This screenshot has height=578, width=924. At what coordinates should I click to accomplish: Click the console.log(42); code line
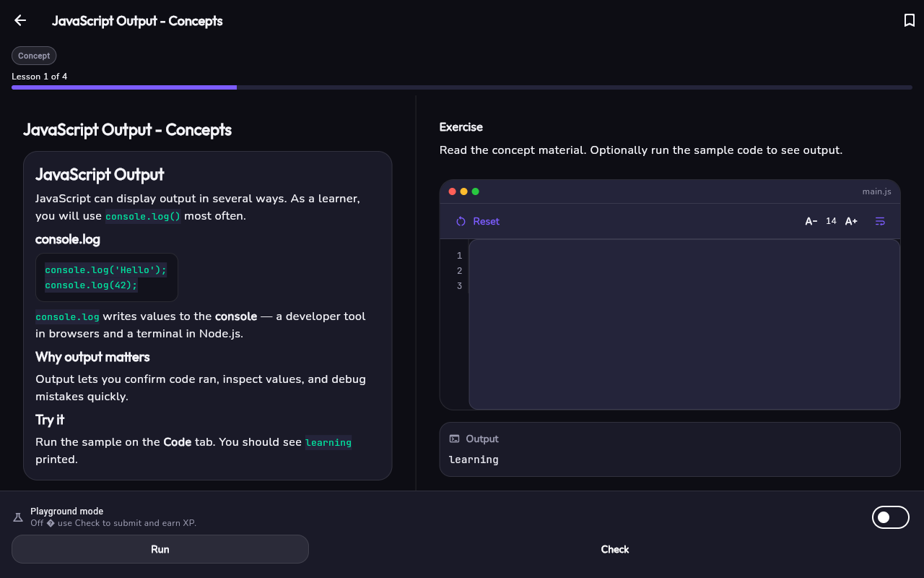tap(91, 285)
